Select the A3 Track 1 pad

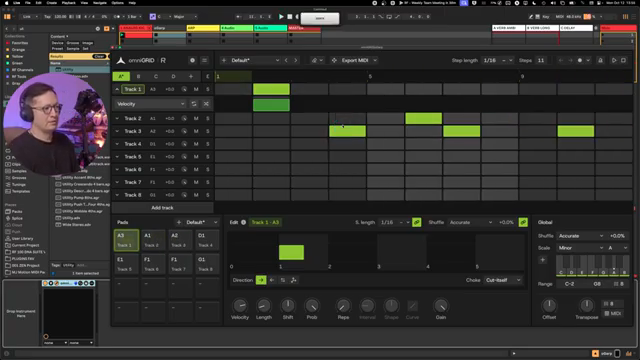[126, 240]
